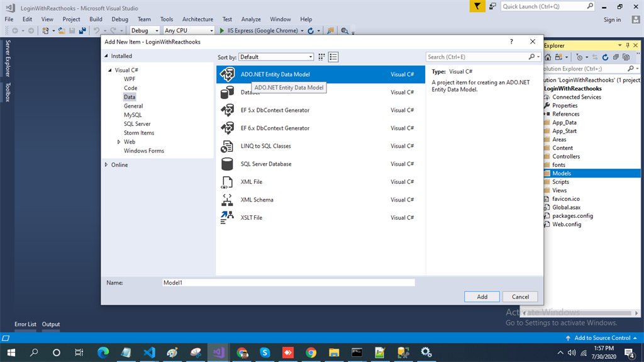This screenshot has height=362, width=644.
Task: Click the Add button
Action: [x=482, y=297]
